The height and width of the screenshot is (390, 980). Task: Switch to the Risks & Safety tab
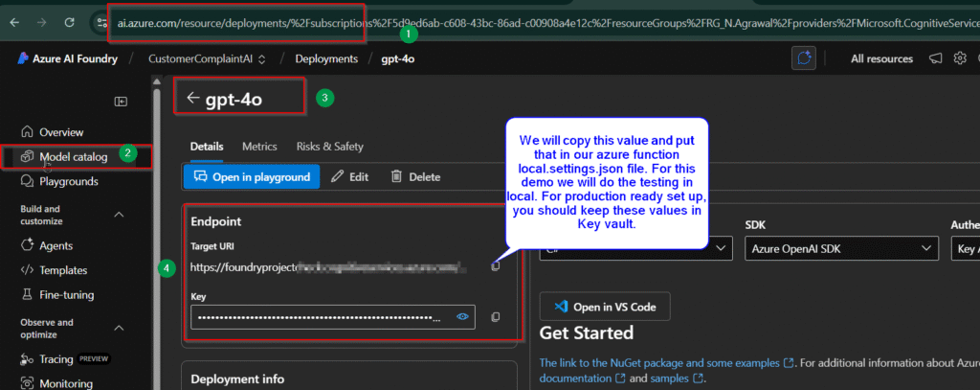329,147
